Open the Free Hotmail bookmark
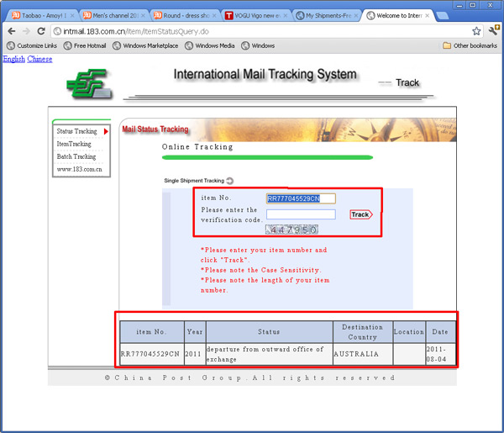The width and height of the screenshot is (504, 433). click(x=85, y=45)
